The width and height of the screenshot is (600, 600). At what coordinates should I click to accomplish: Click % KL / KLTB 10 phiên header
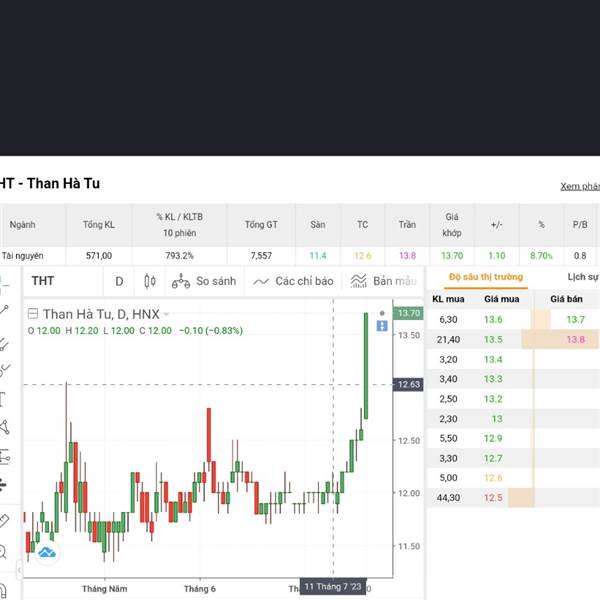coord(179,225)
